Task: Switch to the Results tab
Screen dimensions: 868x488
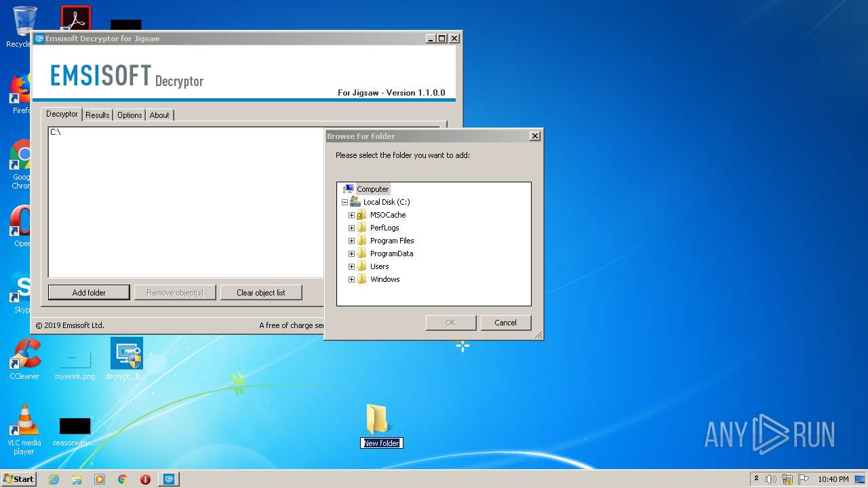Action: click(98, 115)
